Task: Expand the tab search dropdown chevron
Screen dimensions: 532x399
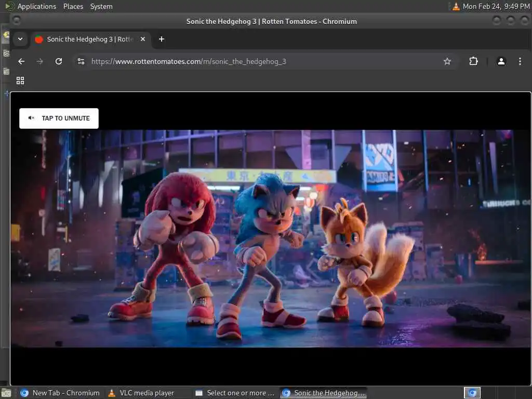Action: coord(20,39)
